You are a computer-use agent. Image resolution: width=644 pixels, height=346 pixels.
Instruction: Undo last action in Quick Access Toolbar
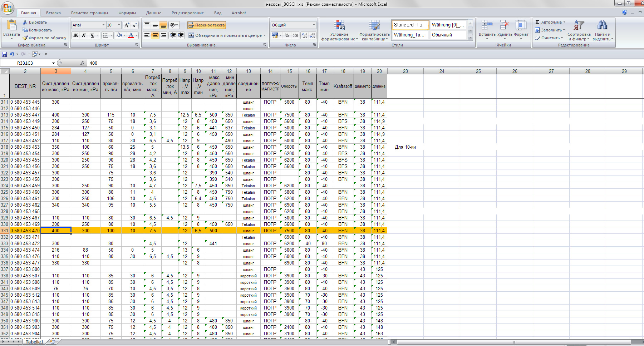[12, 54]
